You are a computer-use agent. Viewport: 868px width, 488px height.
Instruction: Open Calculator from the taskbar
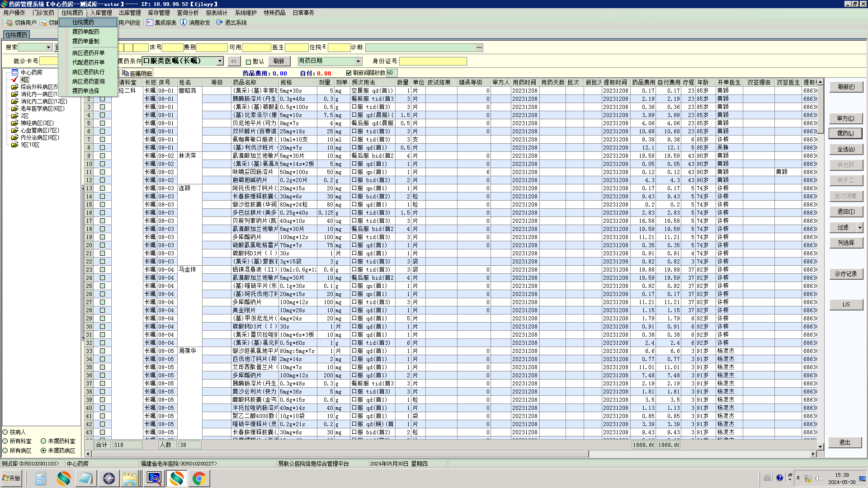tap(41, 478)
